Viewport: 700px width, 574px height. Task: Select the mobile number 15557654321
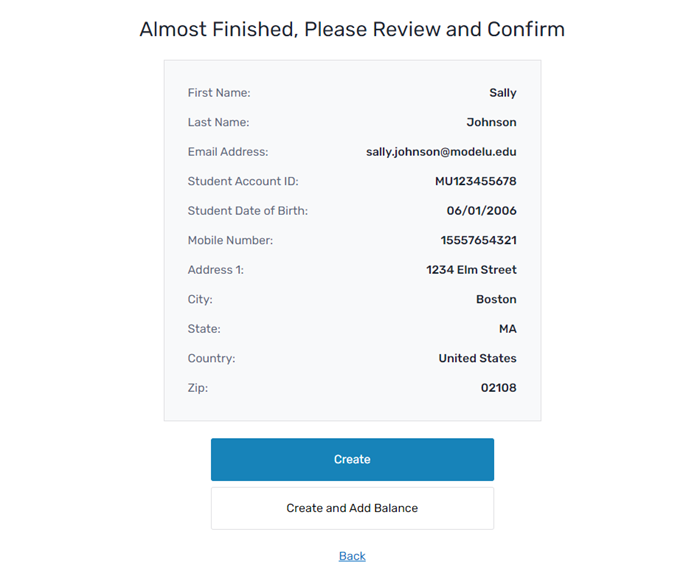(x=478, y=240)
